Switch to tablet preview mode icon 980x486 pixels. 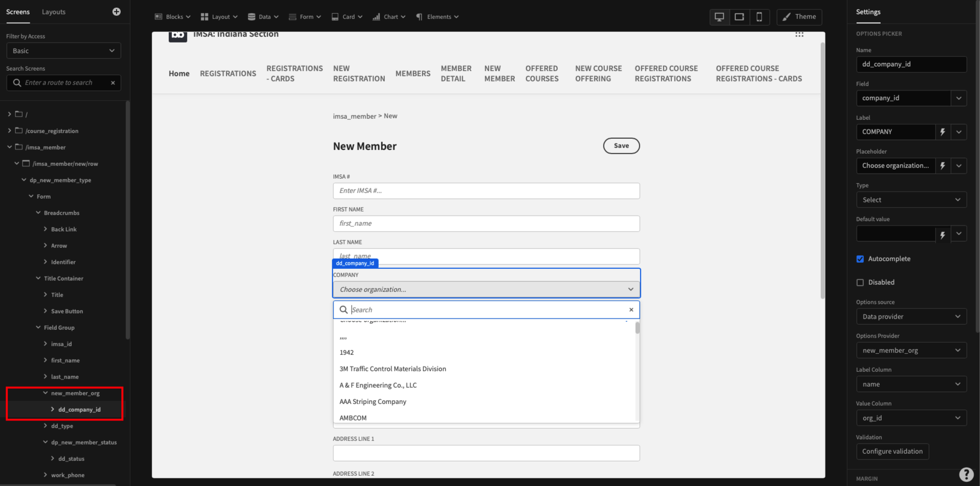[x=739, y=16]
